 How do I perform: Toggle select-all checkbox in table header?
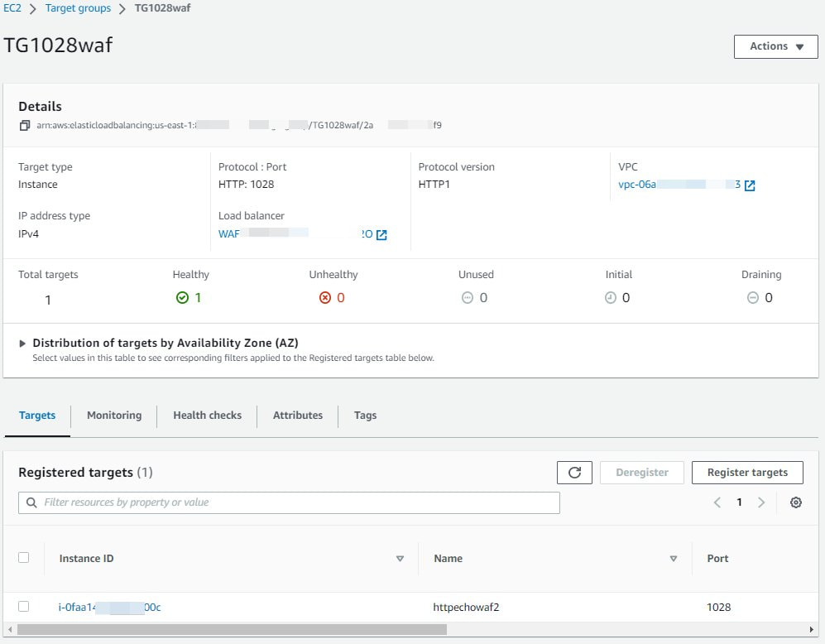[x=24, y=558]
